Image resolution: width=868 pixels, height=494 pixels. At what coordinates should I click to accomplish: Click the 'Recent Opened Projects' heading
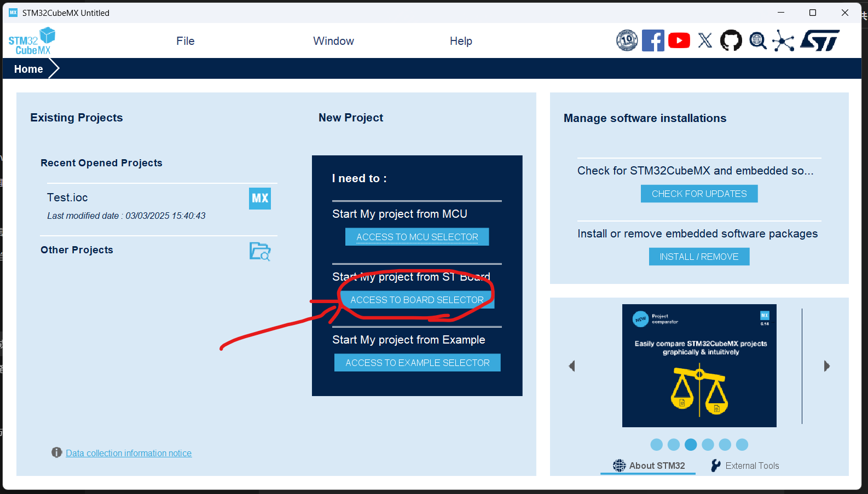(101, 163)
